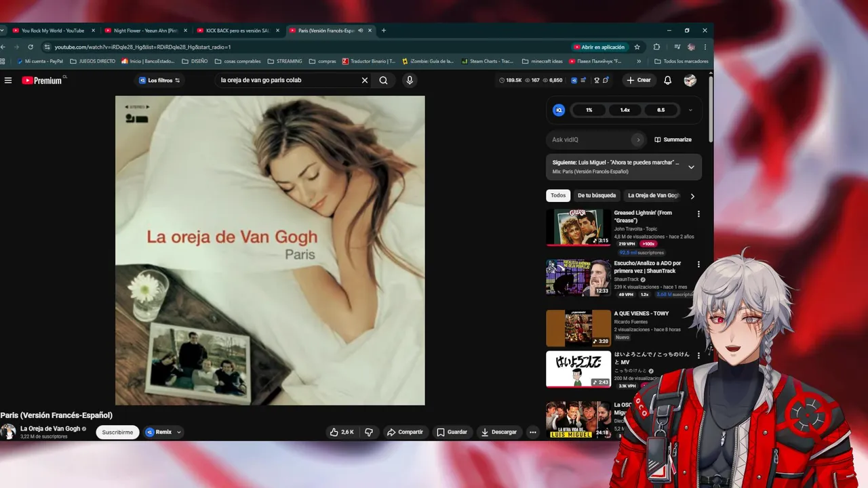Open options menu for Escucho/Analizo a ADO video
The image size is (868, 488).
698,264
